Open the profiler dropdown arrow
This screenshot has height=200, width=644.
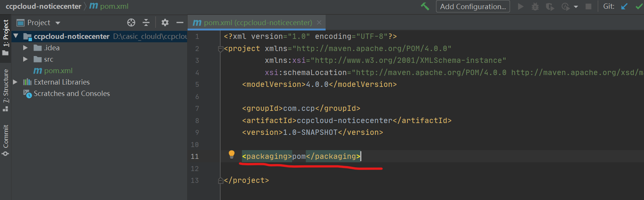[x=576, y=7]
